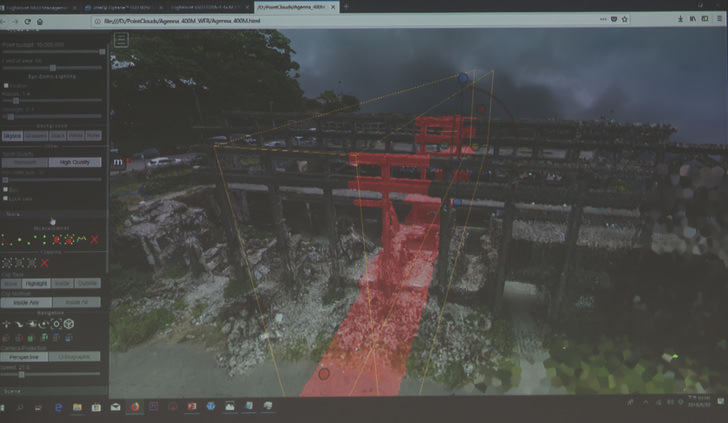Select the height profile tool
The height and width of the screenshot is (423, 728).
pyautogui.click(x=82, y=240)
